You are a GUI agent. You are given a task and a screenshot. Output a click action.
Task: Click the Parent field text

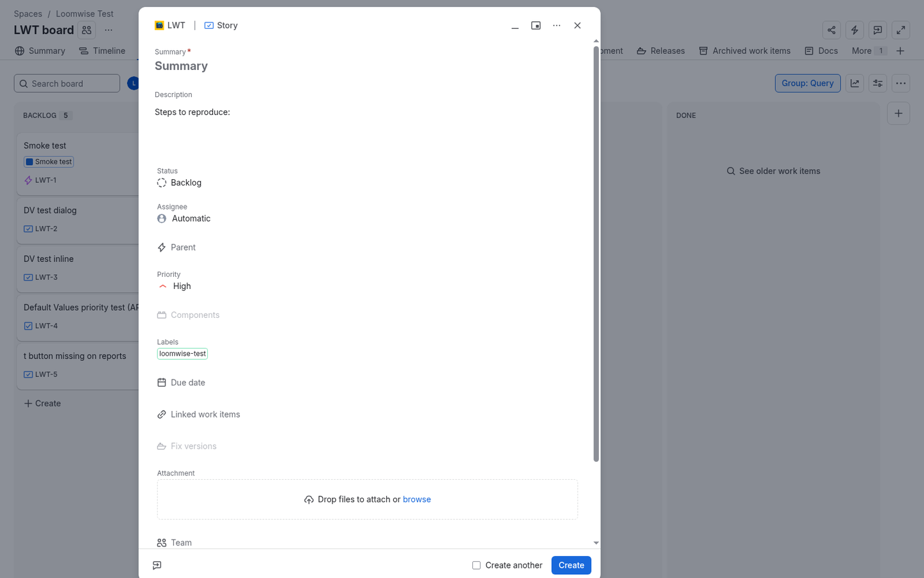point(183,247)
